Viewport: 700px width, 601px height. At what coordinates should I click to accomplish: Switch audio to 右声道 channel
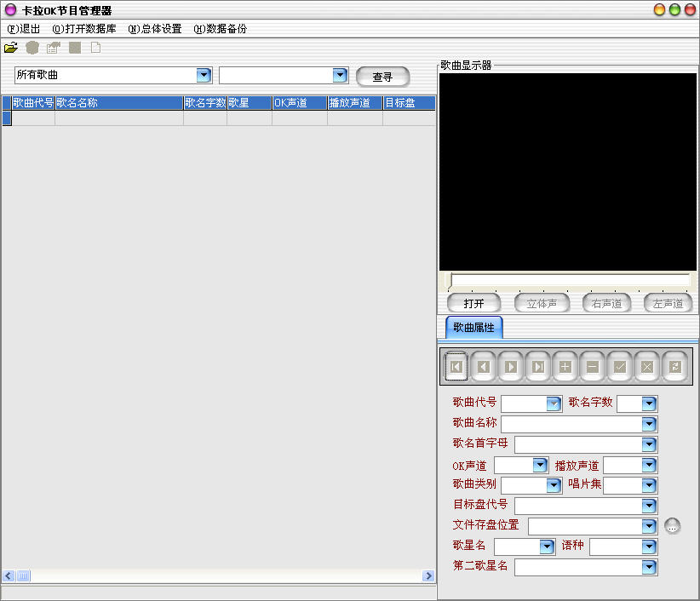[607, 303]
